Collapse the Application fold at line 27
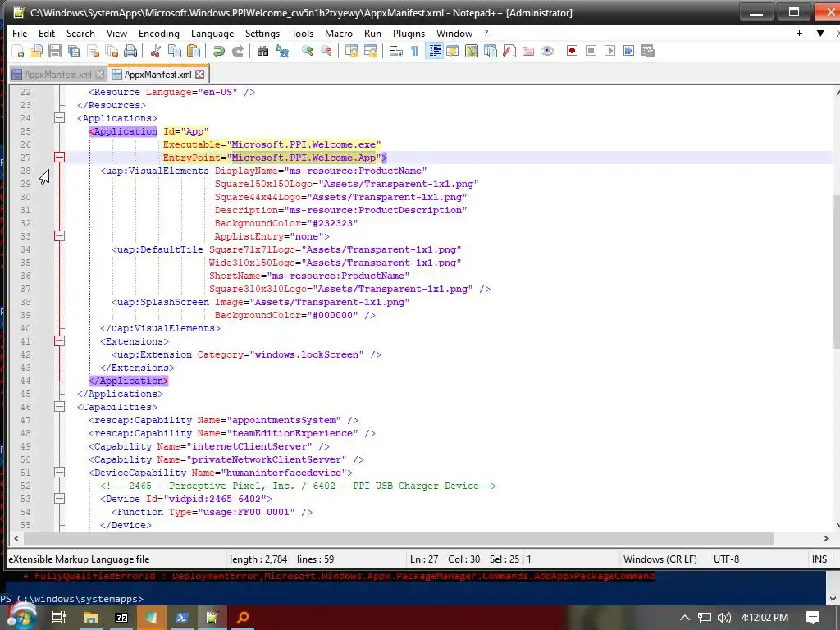 pos(59,157)
